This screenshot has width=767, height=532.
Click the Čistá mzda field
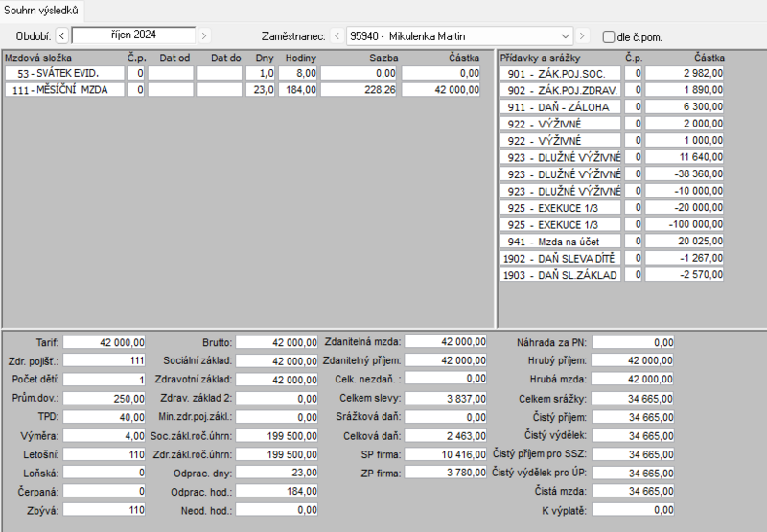[633, 491]
